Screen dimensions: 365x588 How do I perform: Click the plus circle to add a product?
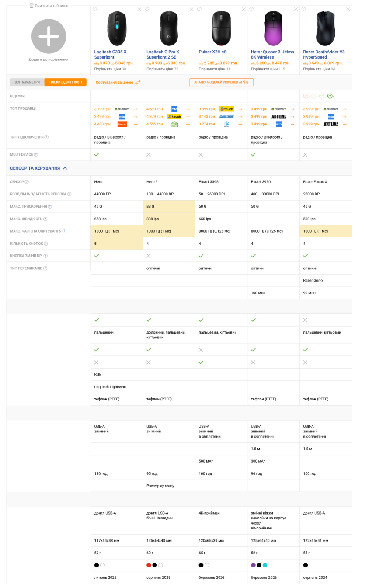click(49, 36)
